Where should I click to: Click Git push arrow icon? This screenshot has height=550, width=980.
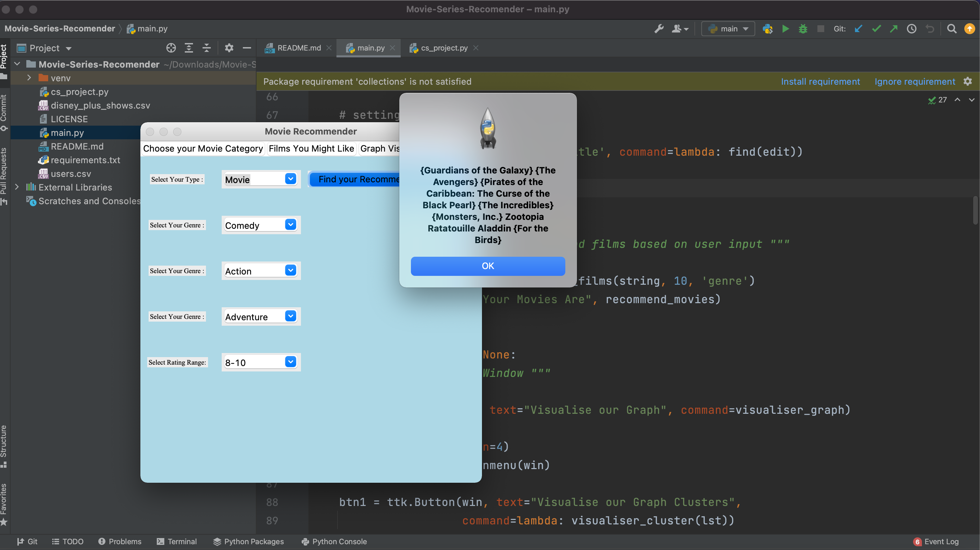[894, 29]
